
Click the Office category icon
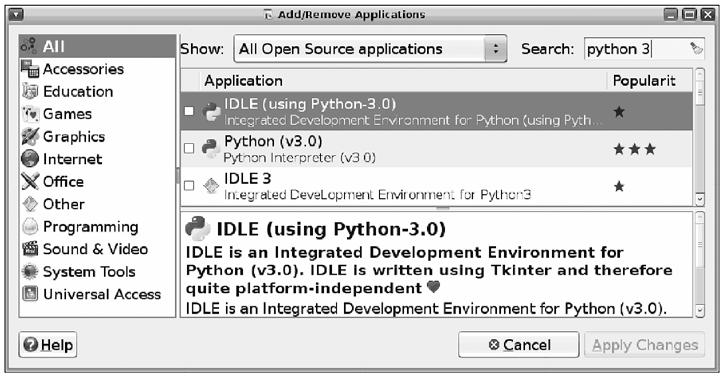tap(30, 181)
